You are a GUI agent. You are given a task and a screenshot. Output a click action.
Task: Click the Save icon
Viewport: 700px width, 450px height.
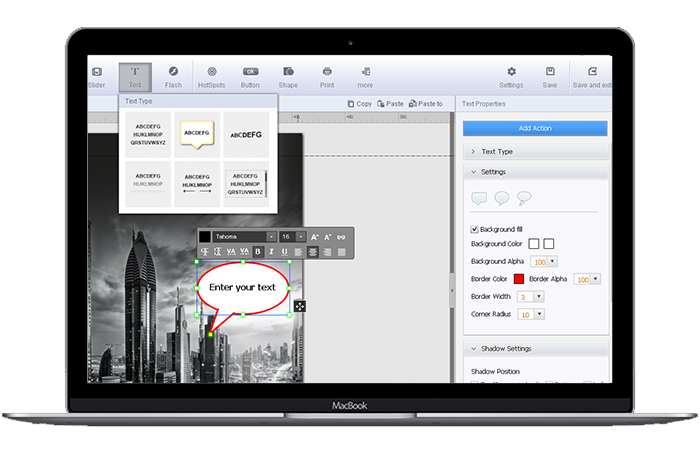pos(550,76)
